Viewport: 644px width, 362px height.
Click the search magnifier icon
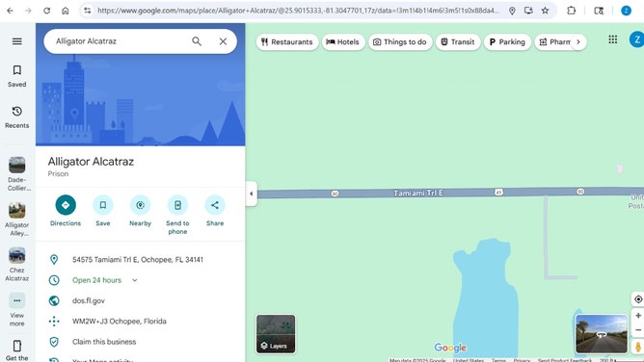197,41
